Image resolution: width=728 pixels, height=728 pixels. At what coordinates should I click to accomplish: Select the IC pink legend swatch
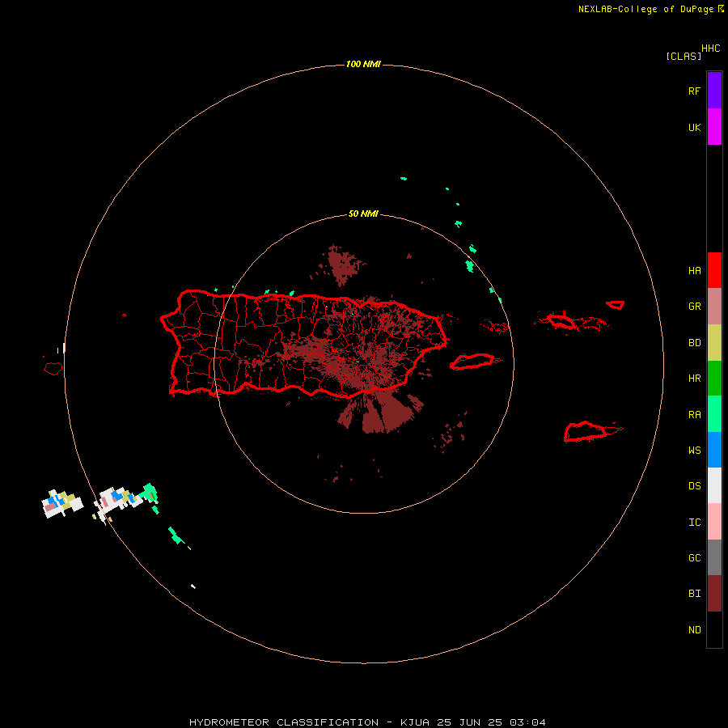[714, 522]
